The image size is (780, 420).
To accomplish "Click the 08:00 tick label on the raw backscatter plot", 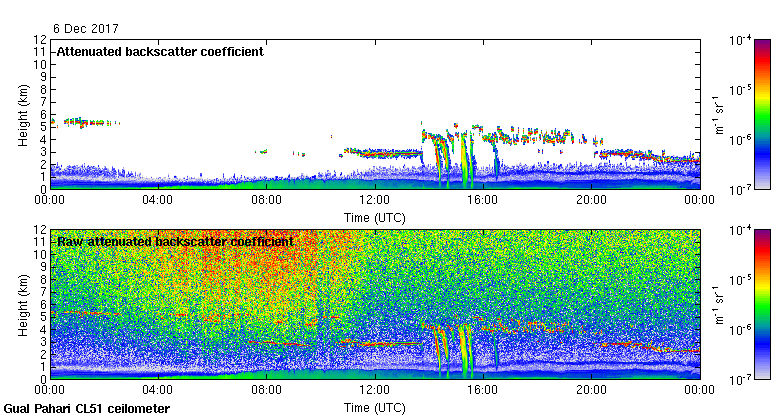I will point(266,390).
